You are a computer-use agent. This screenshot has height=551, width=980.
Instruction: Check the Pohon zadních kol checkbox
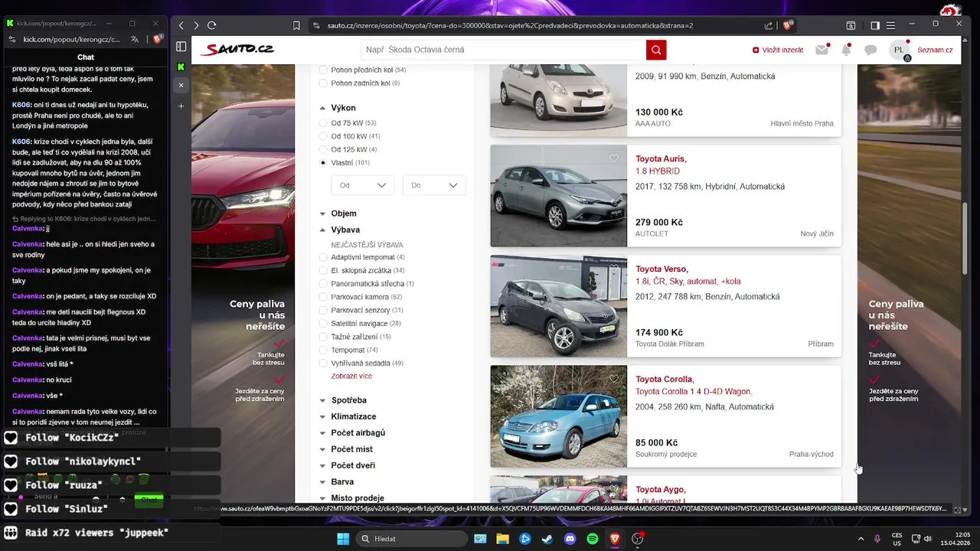point(323,83)
